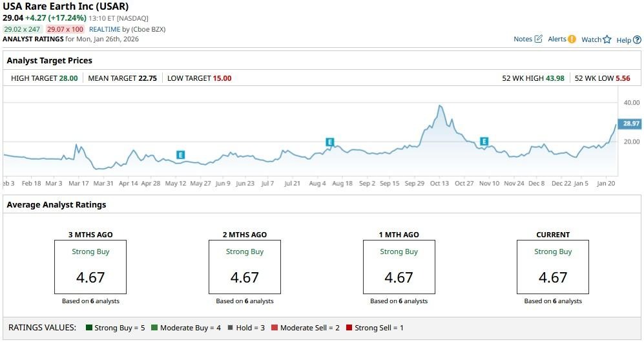Click the 28.97 current price chart label
644x342 pixels.
point(630,123)
